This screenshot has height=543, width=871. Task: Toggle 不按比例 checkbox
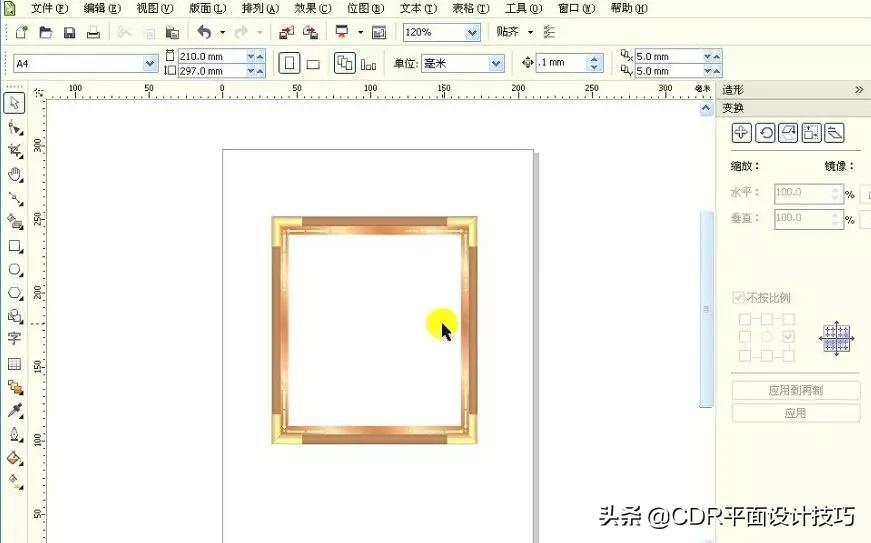pyautogui.click(x=738, y=298)
